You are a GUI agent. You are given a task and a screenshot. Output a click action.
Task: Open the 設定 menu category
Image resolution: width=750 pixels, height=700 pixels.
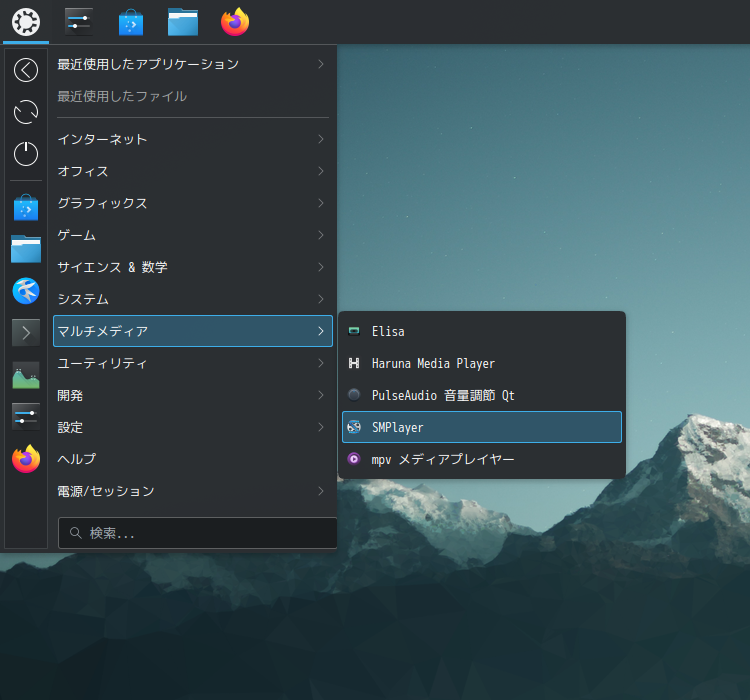click(193, 427)
